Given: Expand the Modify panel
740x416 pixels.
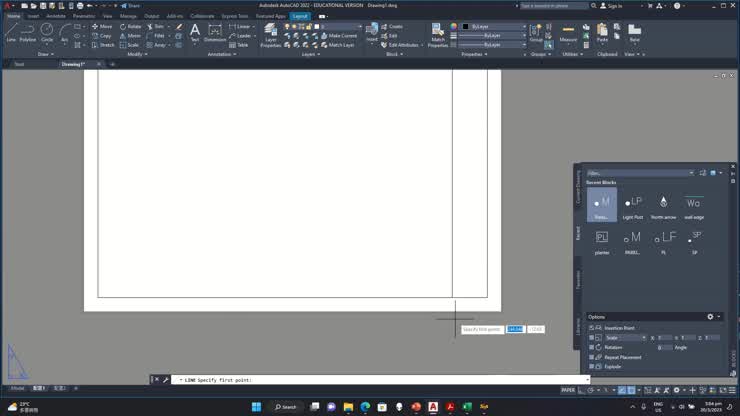Looking at the screenshot, I should pyautogui.click(x=137, y=54).
